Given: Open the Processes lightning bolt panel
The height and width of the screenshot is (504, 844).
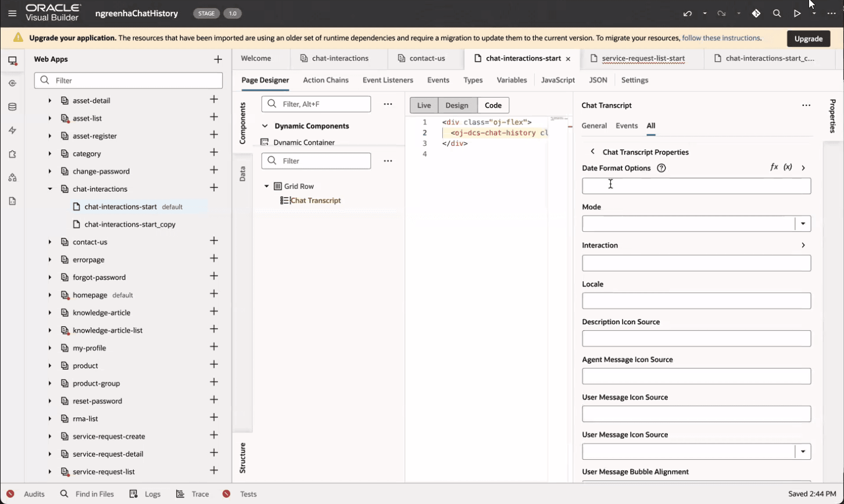Looking at the screenshot, I should click(x=12, y=130).
